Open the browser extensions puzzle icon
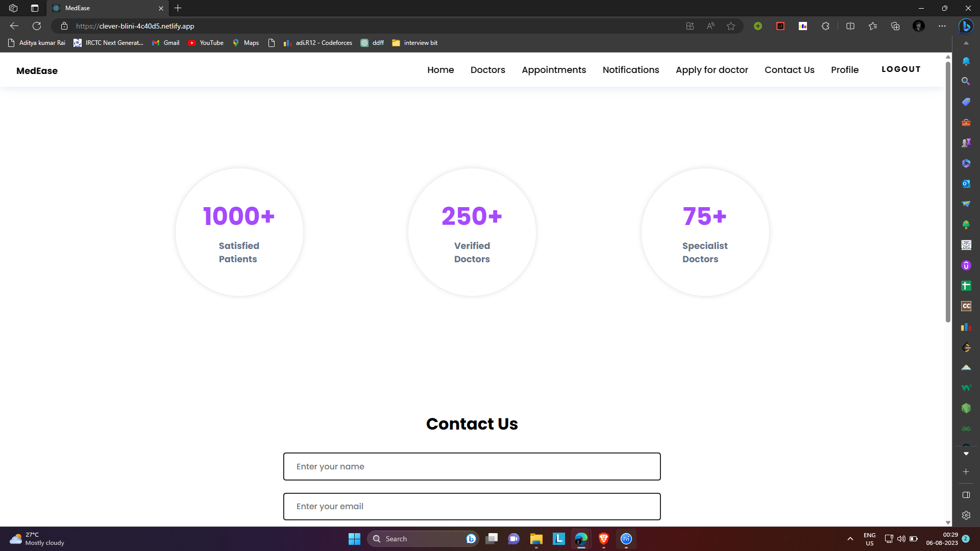This screenshot has width=980, height=551. click(x=825, y=26)
